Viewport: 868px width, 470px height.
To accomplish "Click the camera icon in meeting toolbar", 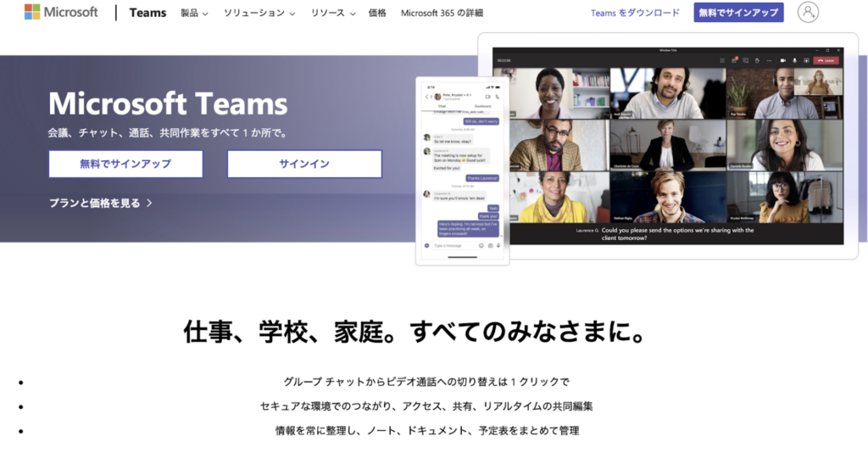I will 782,60.
